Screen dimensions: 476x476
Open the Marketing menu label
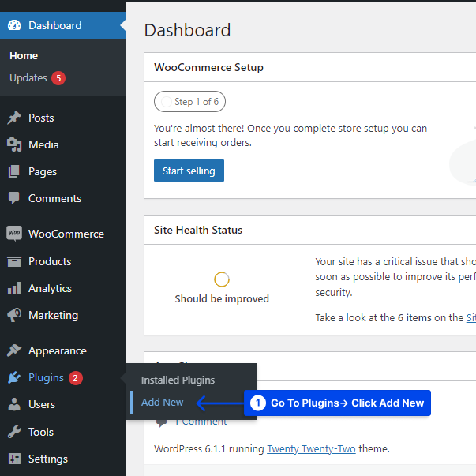pyautogui.click(x=53, y=316)
